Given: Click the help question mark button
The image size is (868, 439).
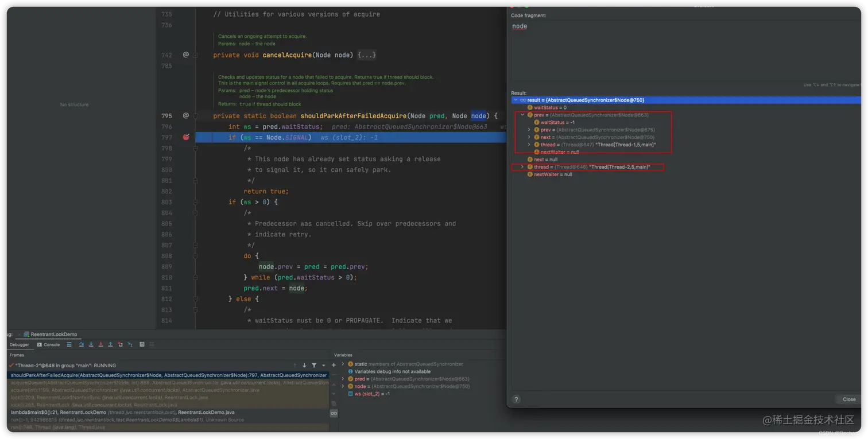Looking at the screenshot, I should pyautogui.click(x=516, y=399).
